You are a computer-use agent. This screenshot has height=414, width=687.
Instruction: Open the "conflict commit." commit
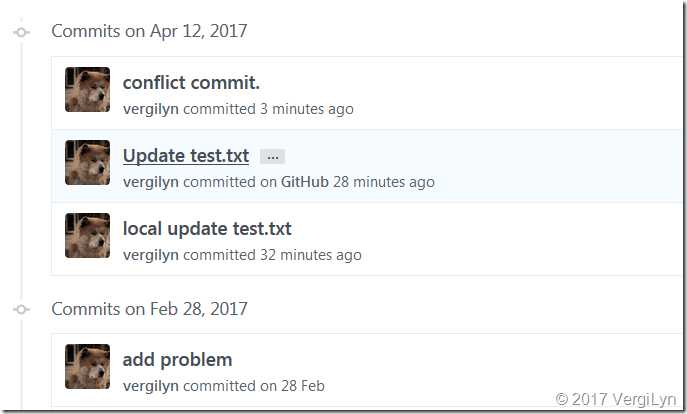click(x=191, y=82)
